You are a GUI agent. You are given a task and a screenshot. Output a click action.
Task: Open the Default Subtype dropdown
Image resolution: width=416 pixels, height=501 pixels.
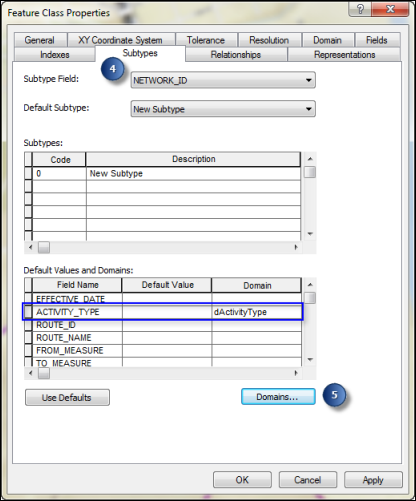223,109
